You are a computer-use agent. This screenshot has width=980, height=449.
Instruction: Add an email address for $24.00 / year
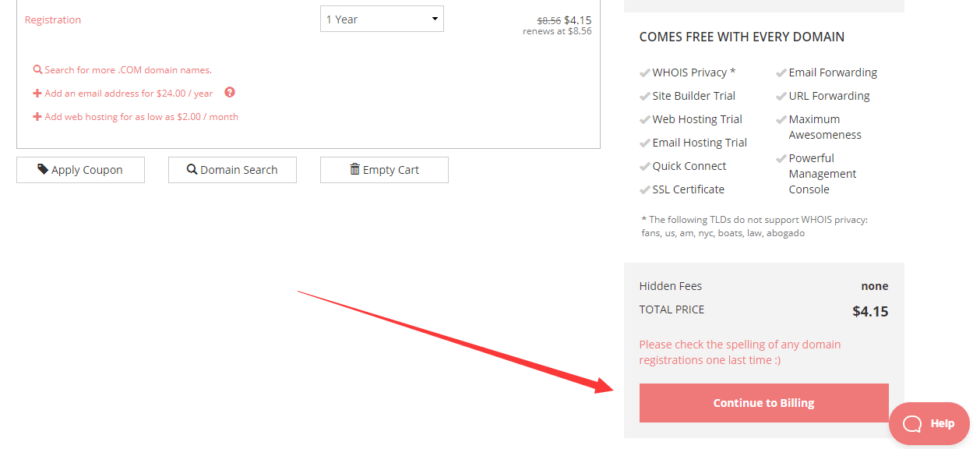pos(129,94)
